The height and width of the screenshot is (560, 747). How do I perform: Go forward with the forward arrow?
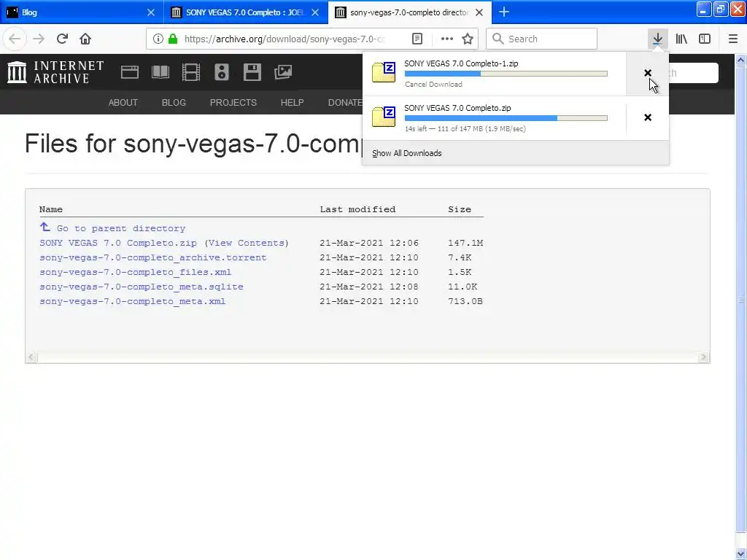(x=39, y=39)
